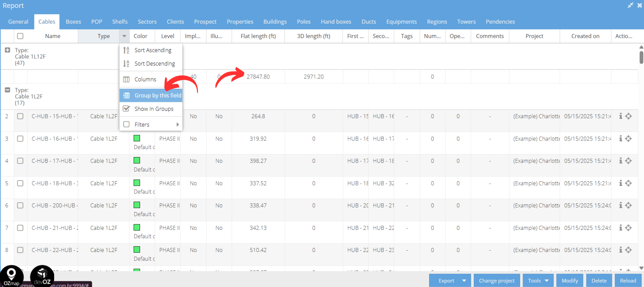Click the locate crosshair icon for row 8
The height and width of the screenshot is (287, 644).
pos(629,250)
